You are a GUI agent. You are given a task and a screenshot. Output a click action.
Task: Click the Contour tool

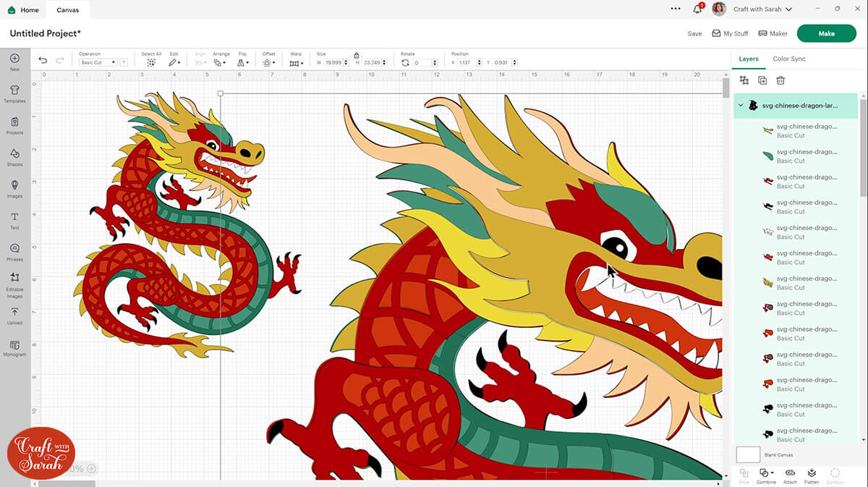tap(835, 475)
